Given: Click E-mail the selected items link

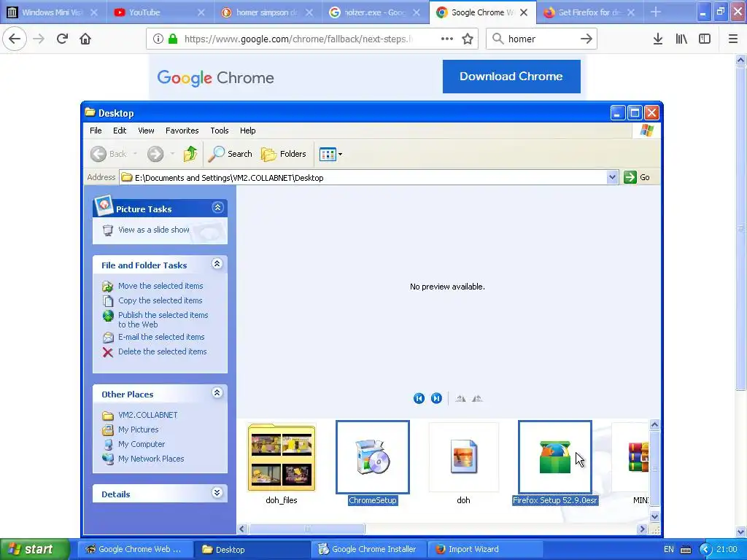Looking at the screenshot, I should coord(161,337).
